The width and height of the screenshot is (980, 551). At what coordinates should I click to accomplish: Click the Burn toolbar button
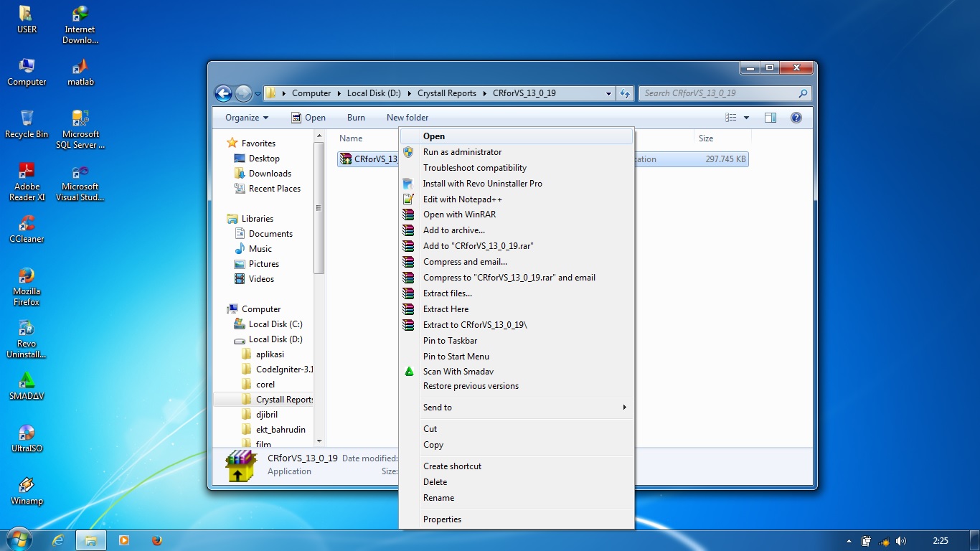pos(356,118)
